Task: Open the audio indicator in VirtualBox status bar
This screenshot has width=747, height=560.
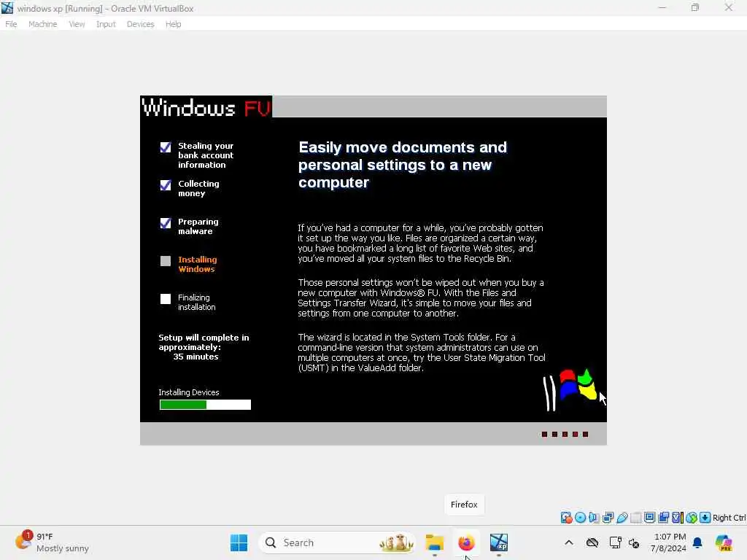Action: click(x=594, y=518)
